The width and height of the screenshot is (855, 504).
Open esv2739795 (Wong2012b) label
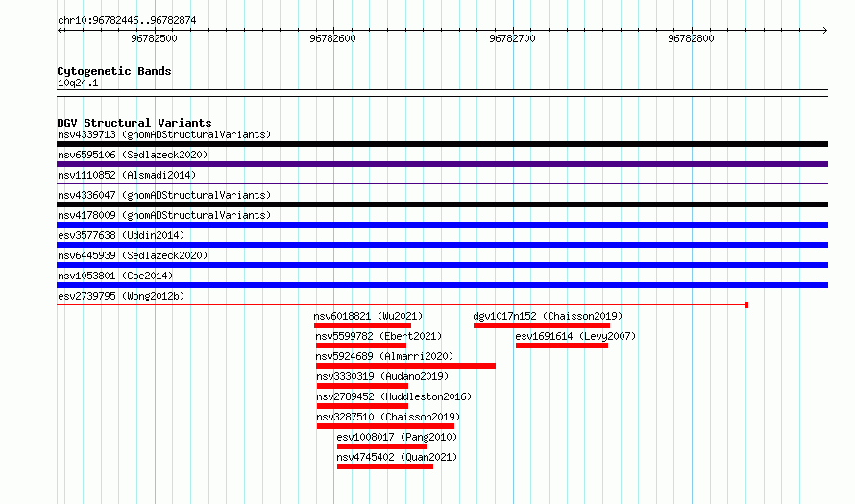click(x=121, y=296)
